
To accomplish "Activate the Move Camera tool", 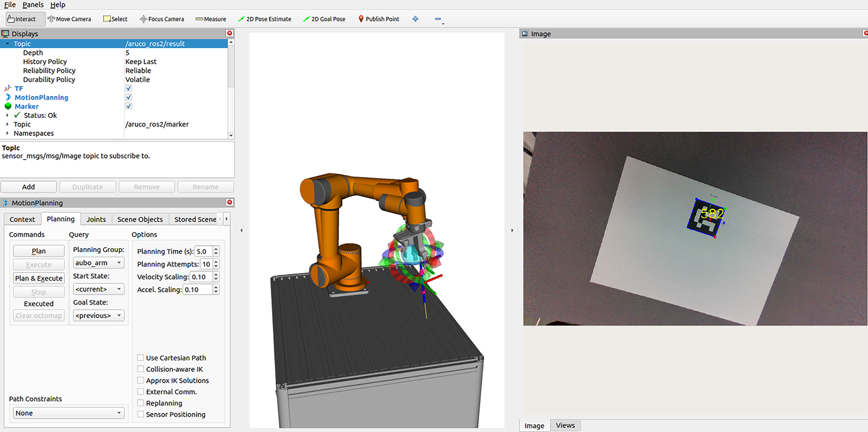I will pos(69,19).
